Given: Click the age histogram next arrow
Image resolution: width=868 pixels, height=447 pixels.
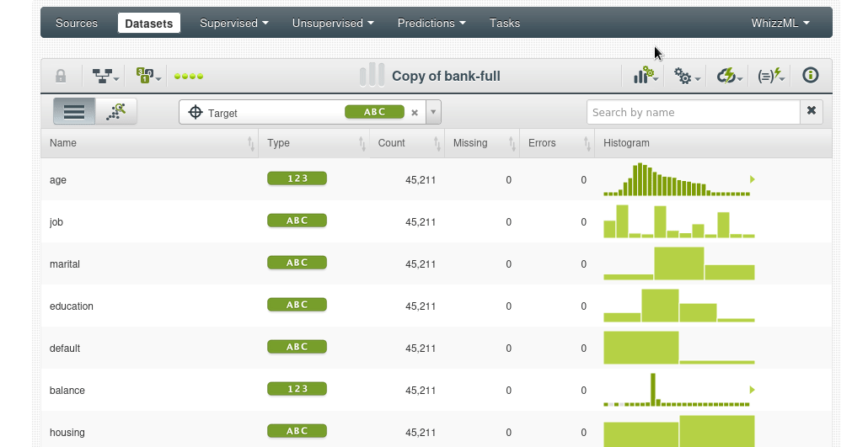Looking at the screenshot, I should pyautogui.click(x=752, y=179).
